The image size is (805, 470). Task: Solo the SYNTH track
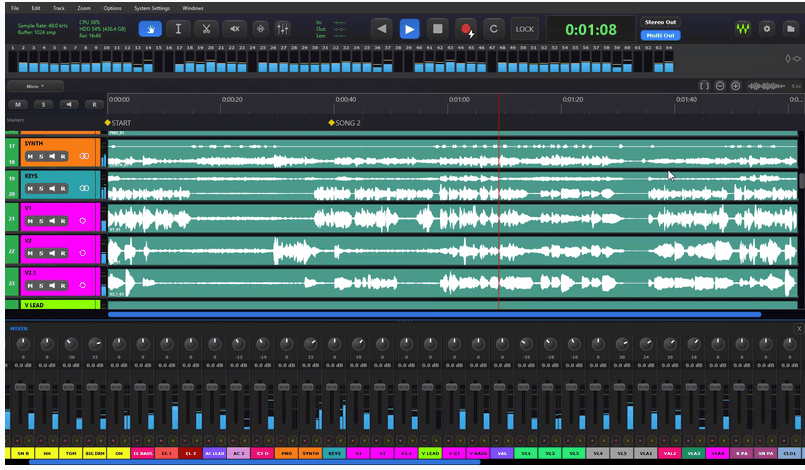[41, 156]
